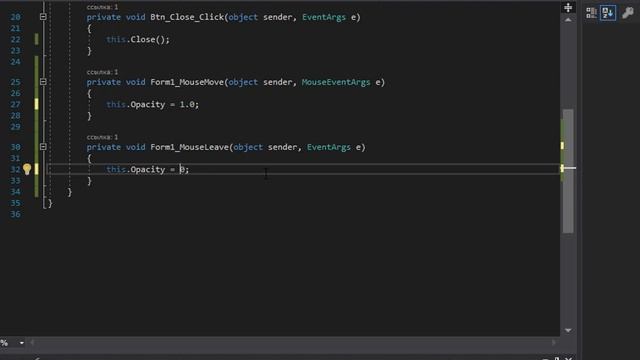The width and height of the screenshot is (640, 360).
Task: Click line number 29 in the margin
Action: [x=16, y=127]
